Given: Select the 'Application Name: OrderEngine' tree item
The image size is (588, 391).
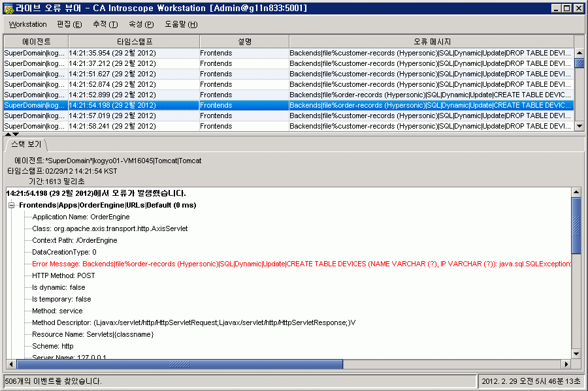Looking at the screenshot, I should 80,217.
